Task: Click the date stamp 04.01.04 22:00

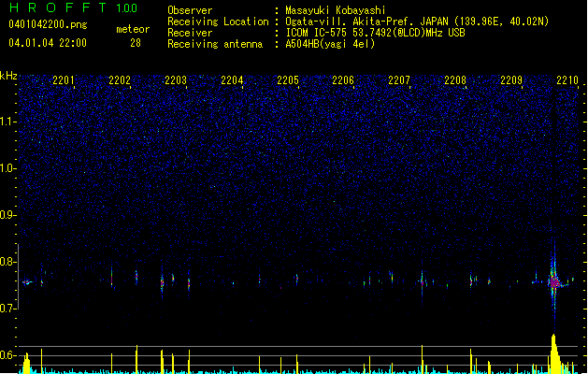Action: point(48,43)
